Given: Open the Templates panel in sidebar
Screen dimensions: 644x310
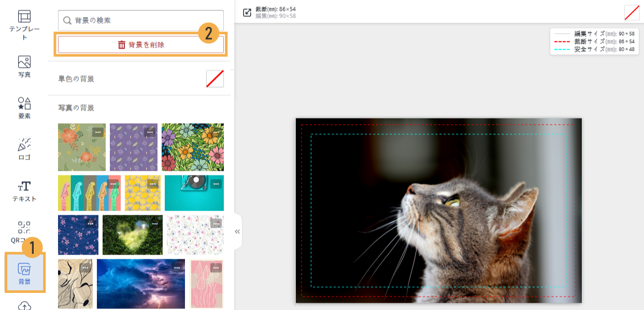Looking at the screenshot, I should point(24,25).
